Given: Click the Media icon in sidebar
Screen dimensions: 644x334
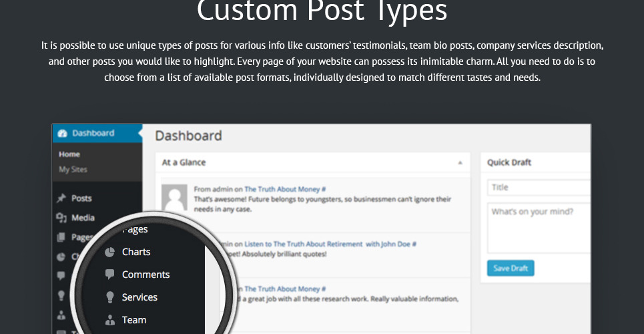Looking at the screenshot, I should 61,218.
